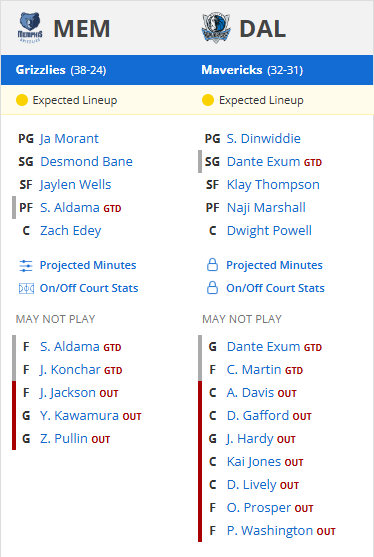Click the Memphis Grizzlies team logo
Viewport: 374px width, 557px height.
[30, 28]
